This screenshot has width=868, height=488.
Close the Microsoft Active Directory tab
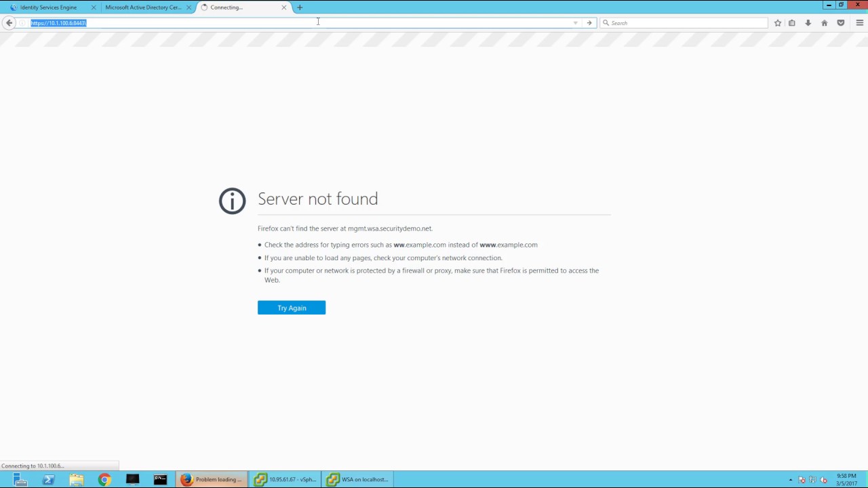point(189,7)
